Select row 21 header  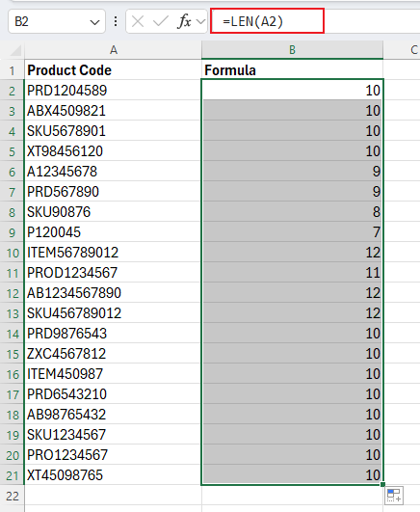pyautogui.click(x=13, y=475)
